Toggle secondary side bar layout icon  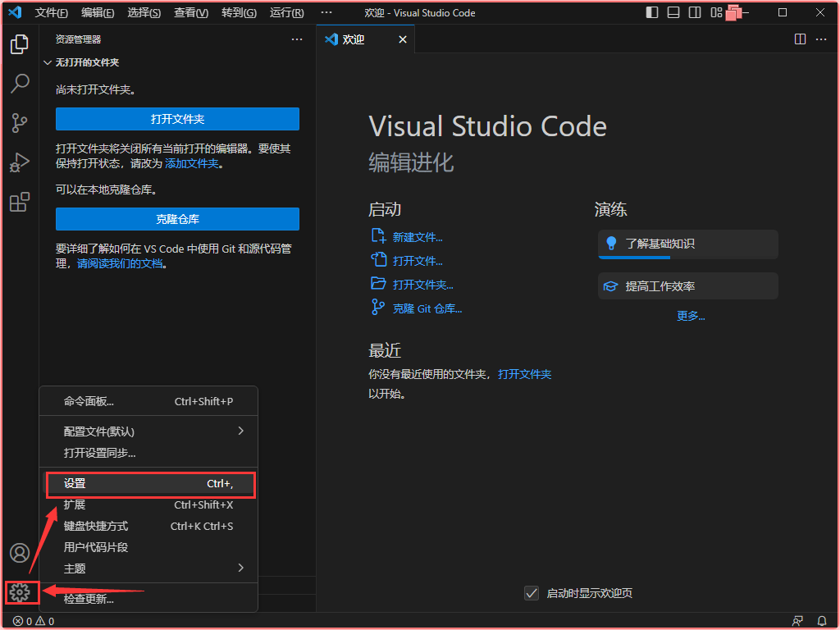695,12
